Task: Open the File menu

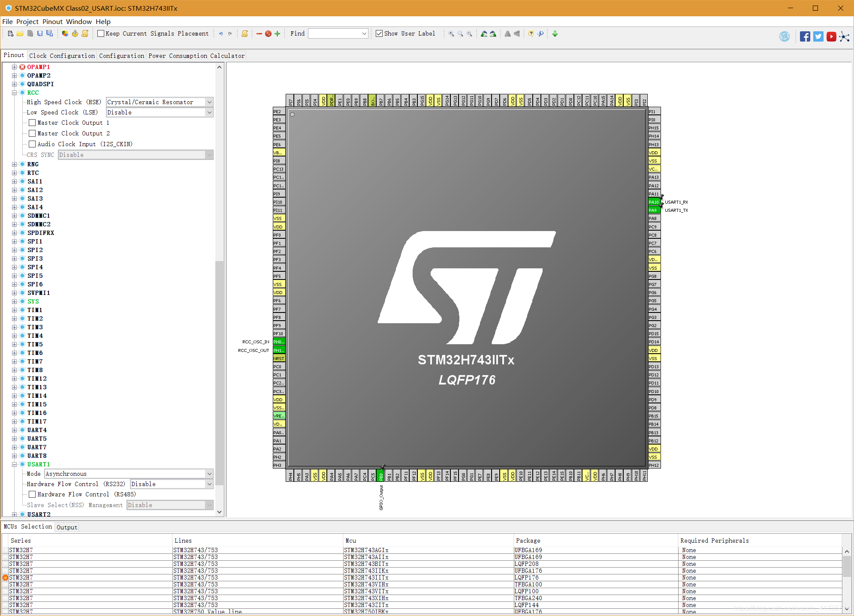Action: coord(7,21)
